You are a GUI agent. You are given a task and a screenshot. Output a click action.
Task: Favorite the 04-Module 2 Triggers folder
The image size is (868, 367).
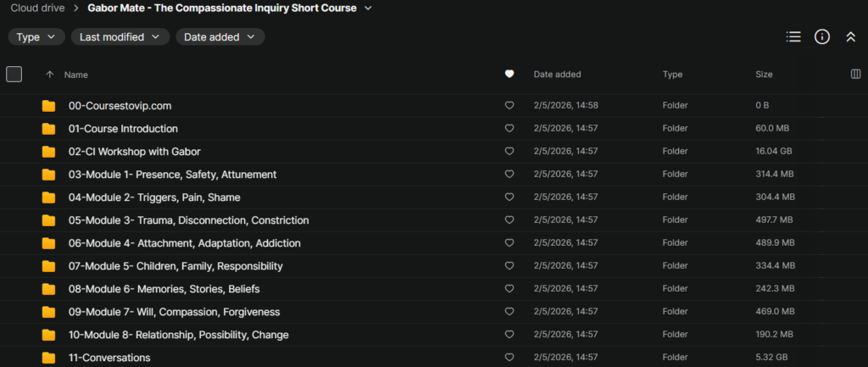(x=509, y=197)
